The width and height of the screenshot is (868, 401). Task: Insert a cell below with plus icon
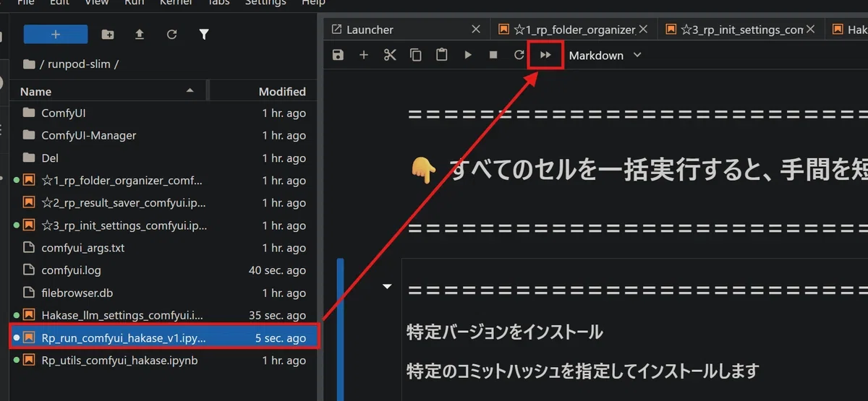[364, 55]
